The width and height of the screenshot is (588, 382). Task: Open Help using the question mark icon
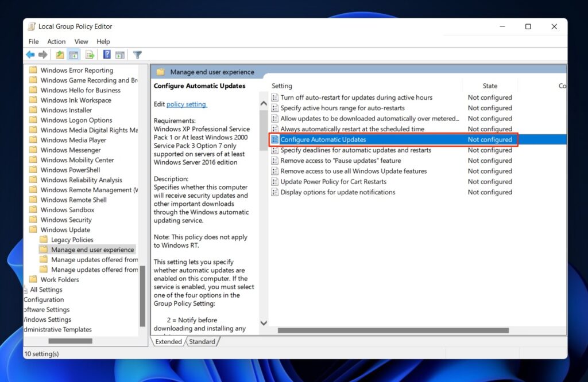pos(107,54)
